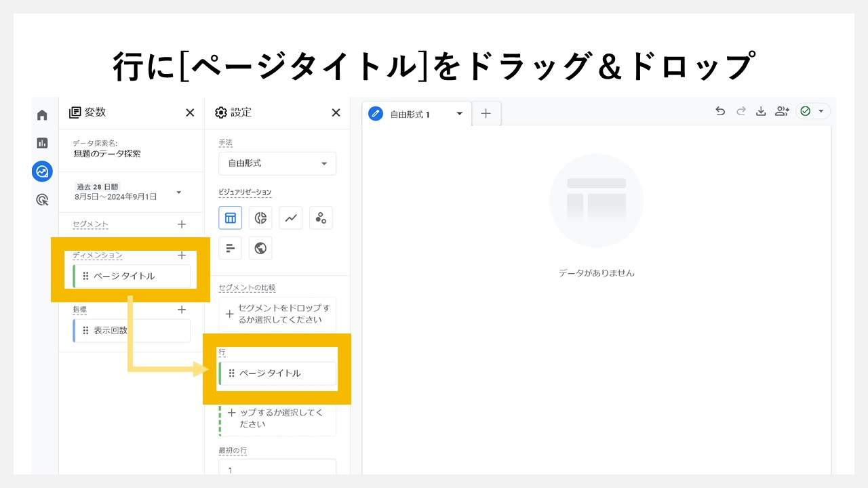Share the exploration with users
868x488 pixels.
(782, 110)
